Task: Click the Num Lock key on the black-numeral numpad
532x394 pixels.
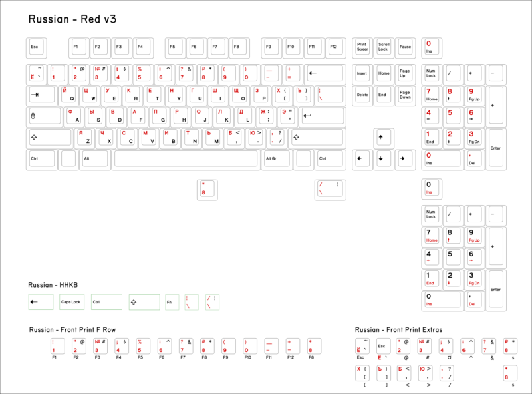Action: click(x=432, y=216)
